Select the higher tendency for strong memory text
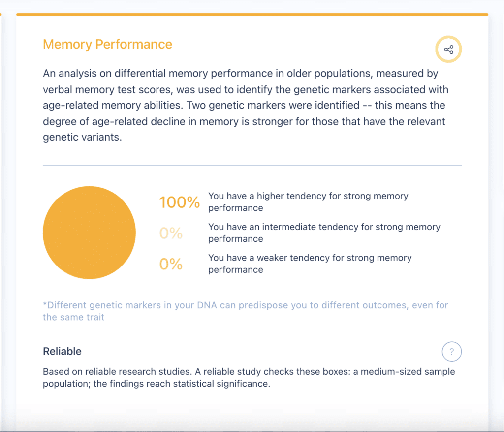Image resolution: width=504 pixels, height=432 pixels. pos(308,201)
